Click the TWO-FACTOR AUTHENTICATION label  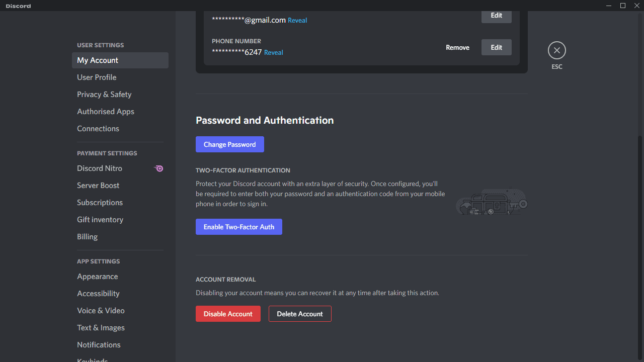pyautogui.click(x=243, y=170)
